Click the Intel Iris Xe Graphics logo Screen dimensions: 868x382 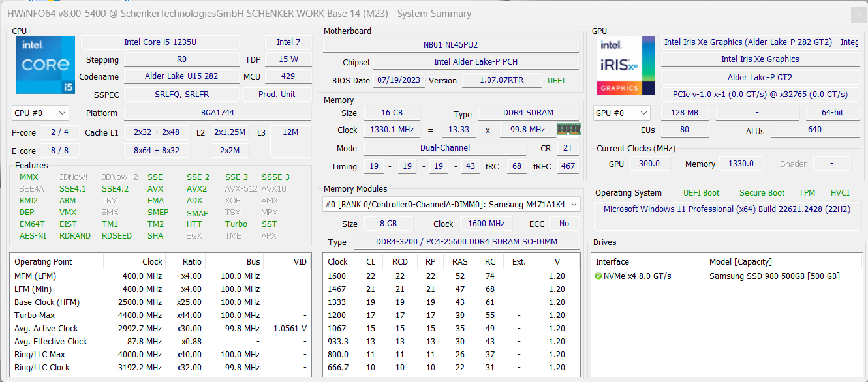(x=625, y=65)
